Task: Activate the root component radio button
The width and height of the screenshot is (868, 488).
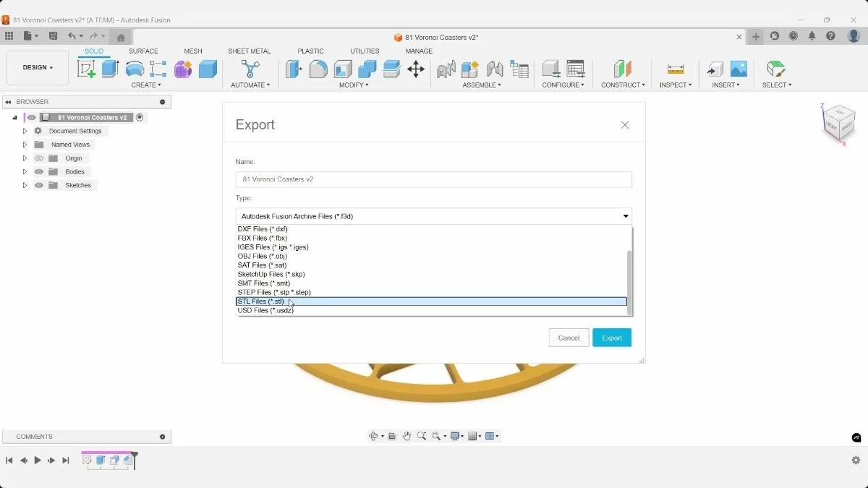Action: pos(140,117)
